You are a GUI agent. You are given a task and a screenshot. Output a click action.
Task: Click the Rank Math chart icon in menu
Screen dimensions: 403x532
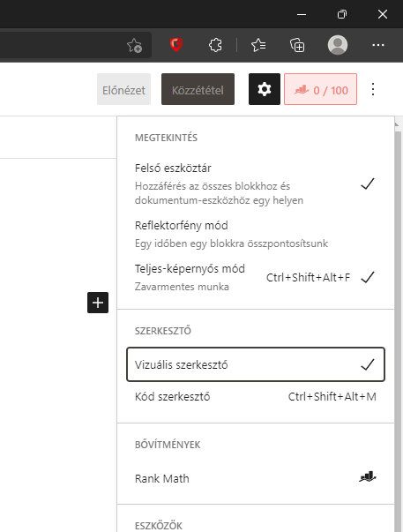[x=368, y=477]
